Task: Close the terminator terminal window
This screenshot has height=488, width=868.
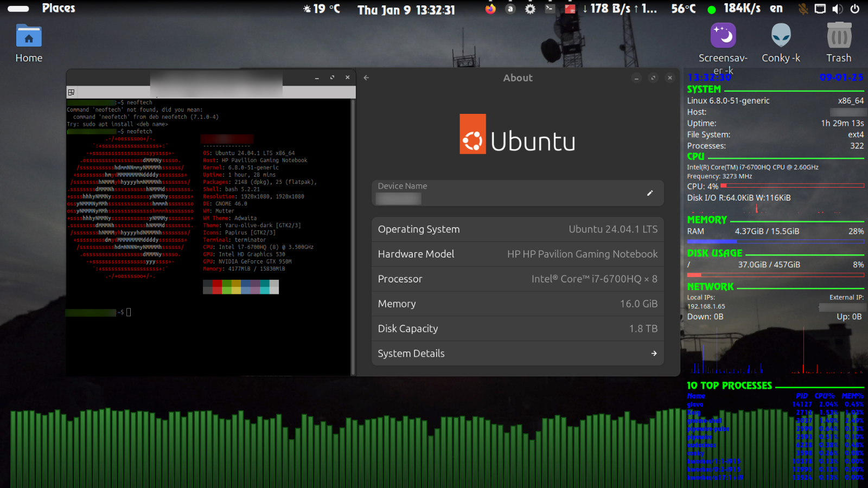Action: tap(348, 78)
